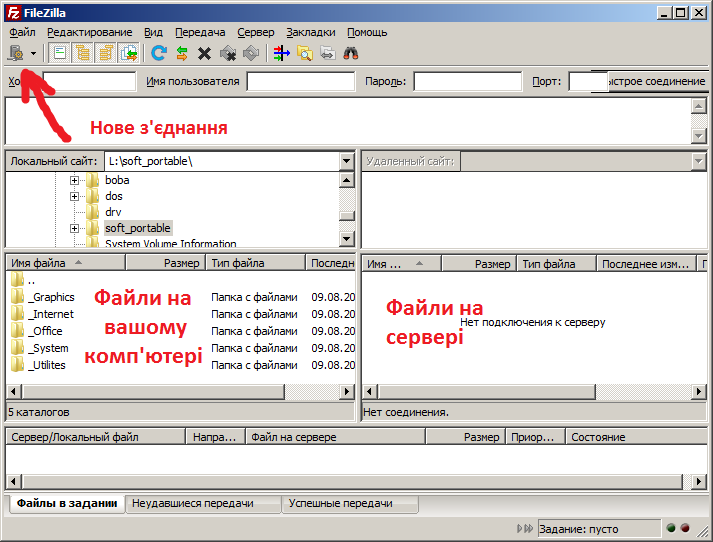Cancel current operation with X icon
The image size is (713, 542).
click(x=205, y=54)
